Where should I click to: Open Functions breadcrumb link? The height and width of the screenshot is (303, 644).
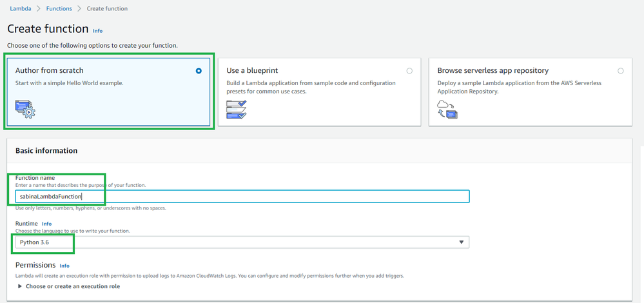point(59,8)
